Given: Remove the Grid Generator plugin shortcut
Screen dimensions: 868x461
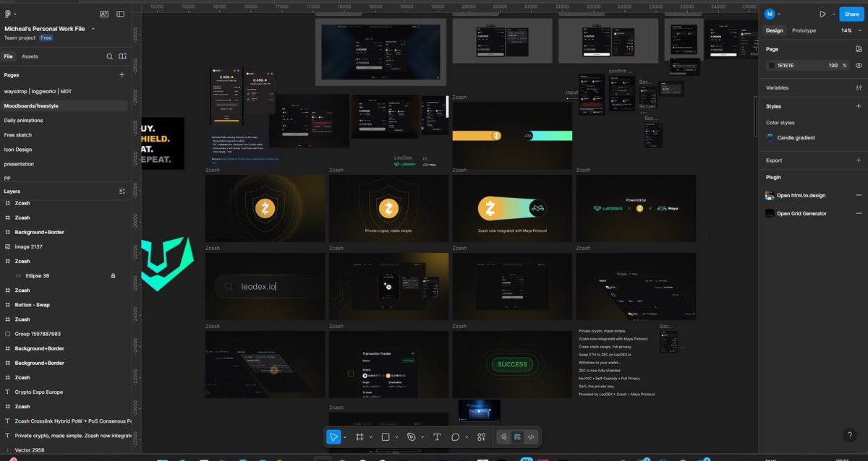Looking at the screenshot, I should click(859, 213).
